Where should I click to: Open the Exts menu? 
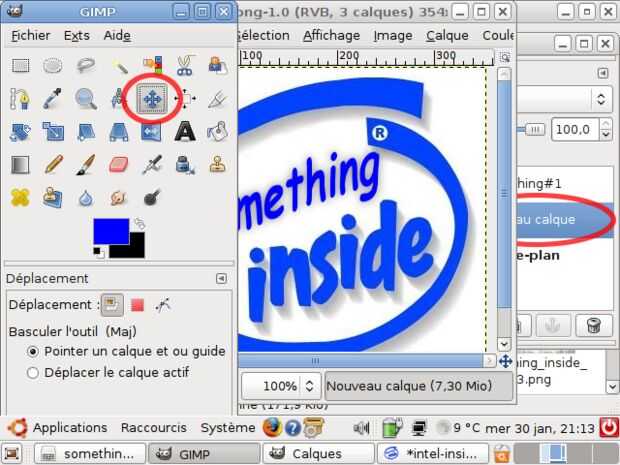pyautogui.click(x=76, y=35)
